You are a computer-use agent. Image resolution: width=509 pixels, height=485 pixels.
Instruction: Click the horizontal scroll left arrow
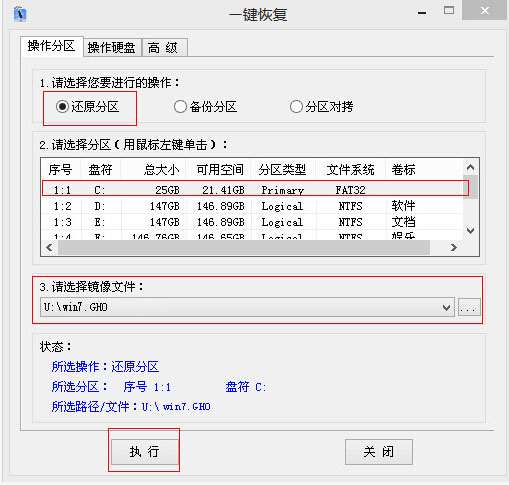pyautogui.click(x=50, y=247)
